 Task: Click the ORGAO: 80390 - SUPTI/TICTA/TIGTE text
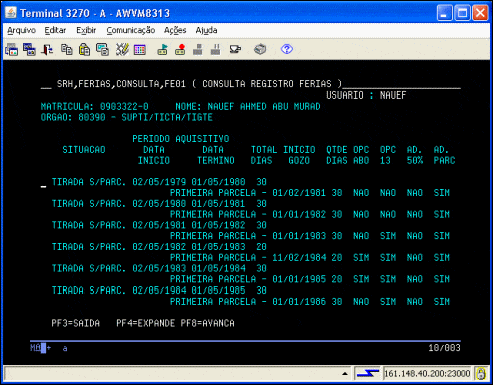point(127,117)
